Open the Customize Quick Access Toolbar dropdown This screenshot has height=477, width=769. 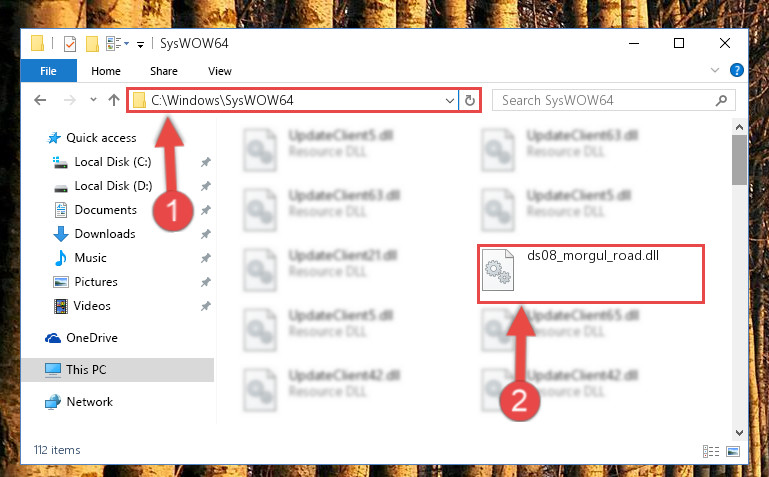[x=140, y=45]
